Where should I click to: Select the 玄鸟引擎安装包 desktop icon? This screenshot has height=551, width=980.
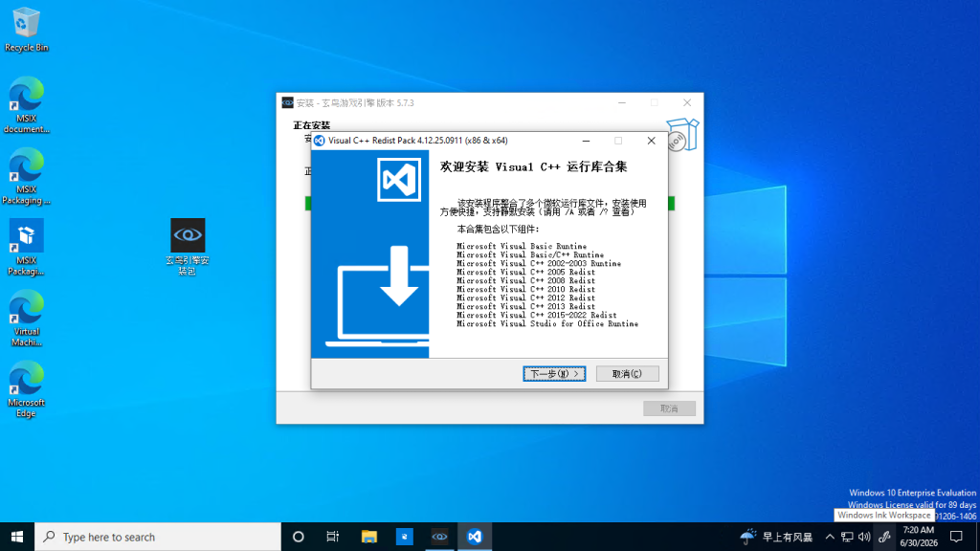pyautogui.click(x=188, y=247)
